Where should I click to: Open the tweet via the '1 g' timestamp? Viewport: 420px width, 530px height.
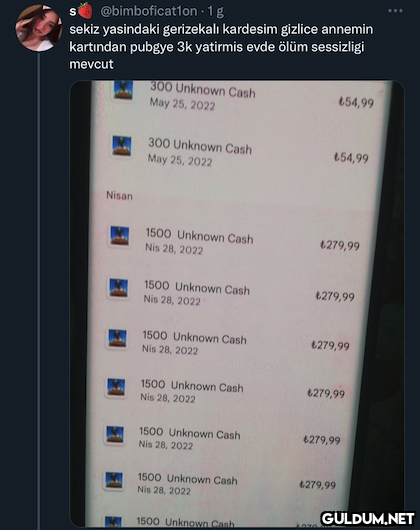pos(216,11)
